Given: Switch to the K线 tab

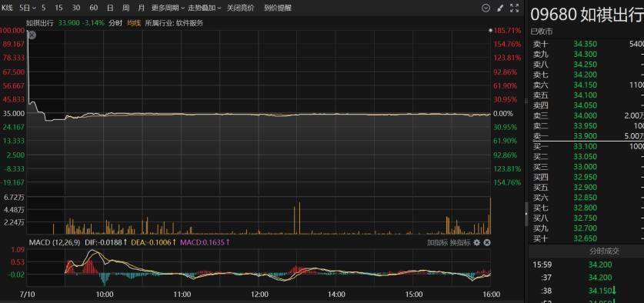Looking at the screenshot, I should 7,8.
